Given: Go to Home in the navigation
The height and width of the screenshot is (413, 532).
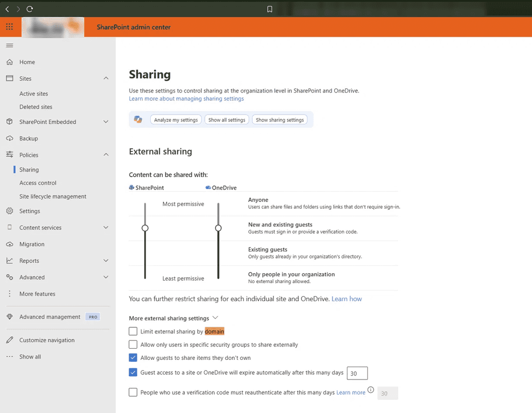Looking at the screenshot, I should coord(27,62).
